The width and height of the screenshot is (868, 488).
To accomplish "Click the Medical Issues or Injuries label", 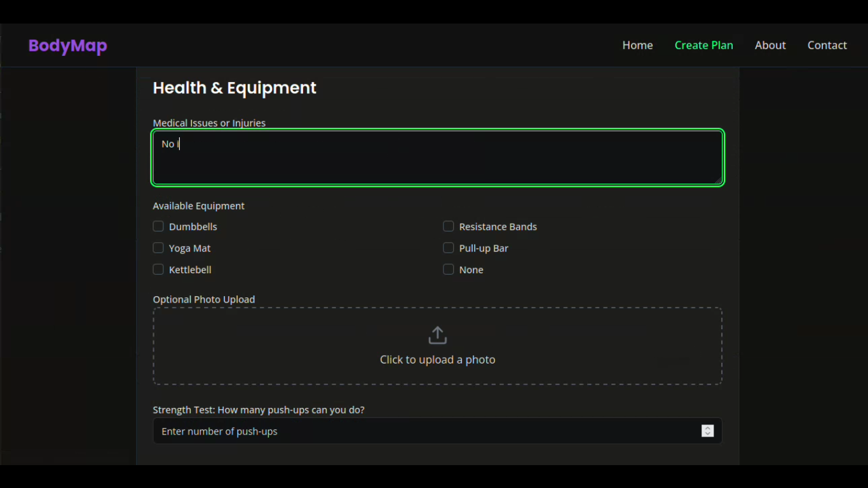I will [209, 123].
